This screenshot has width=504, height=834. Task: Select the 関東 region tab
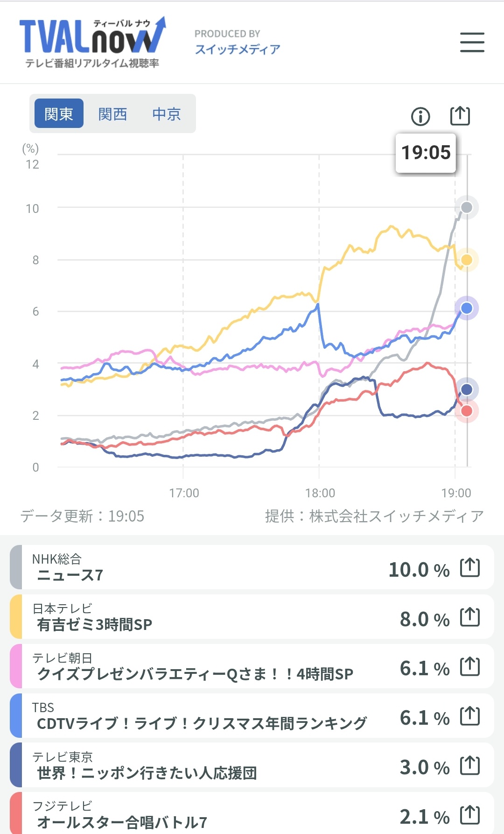click(59, 113)
